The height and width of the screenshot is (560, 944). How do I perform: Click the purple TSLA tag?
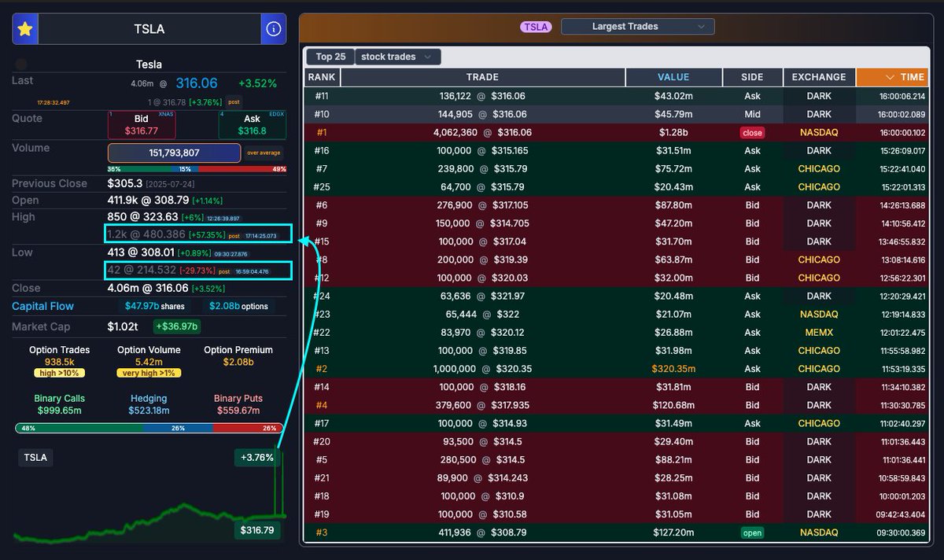coord(536,27)
